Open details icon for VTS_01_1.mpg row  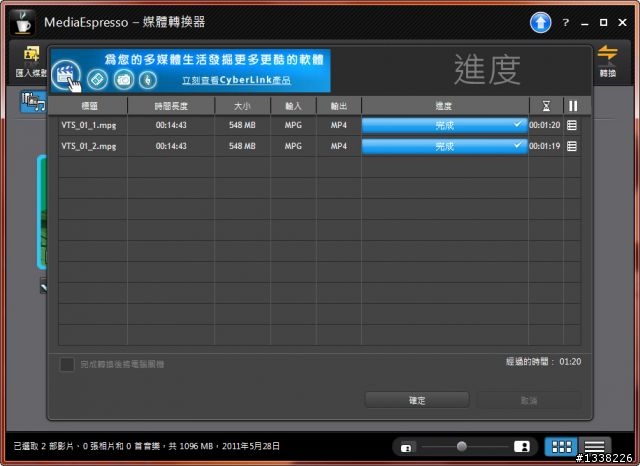coord(572,125)
